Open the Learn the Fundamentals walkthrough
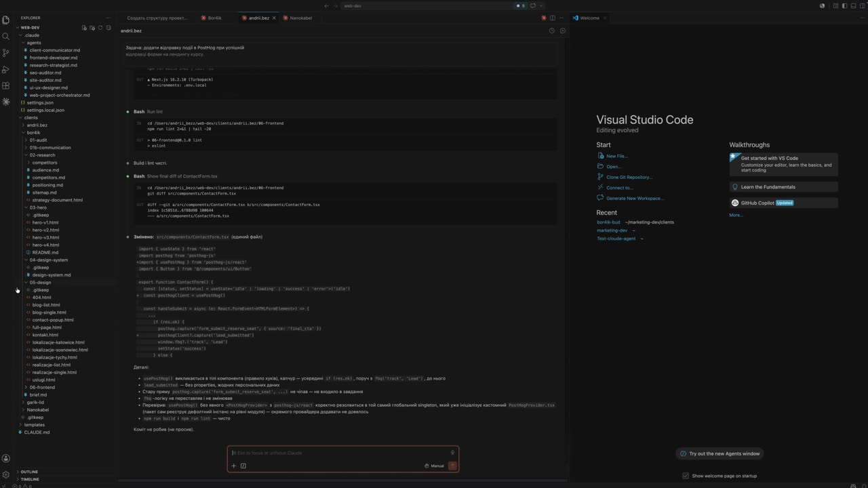868x488 pixels. (x=783, y=187)
